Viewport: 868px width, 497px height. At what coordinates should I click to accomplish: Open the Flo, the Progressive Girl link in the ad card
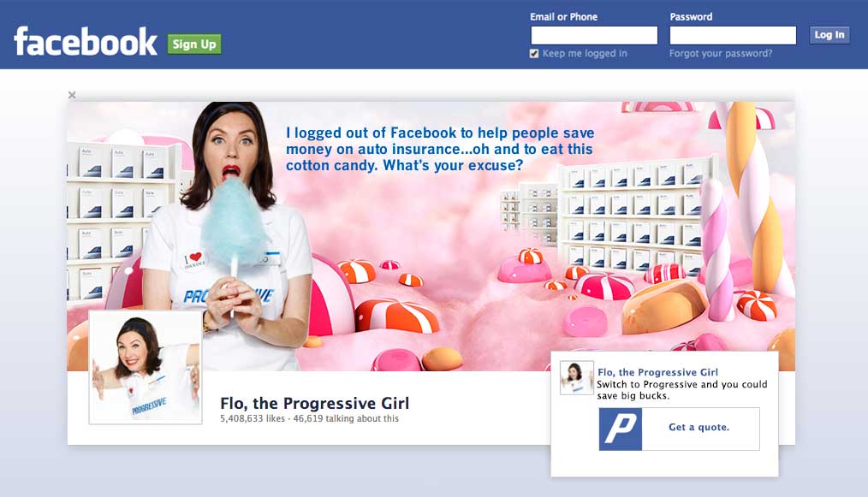(x=657, y=372)
